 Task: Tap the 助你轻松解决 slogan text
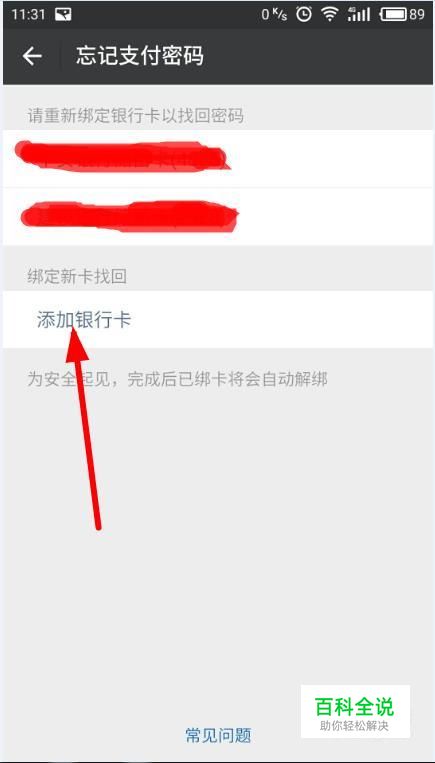coord(355,726)
